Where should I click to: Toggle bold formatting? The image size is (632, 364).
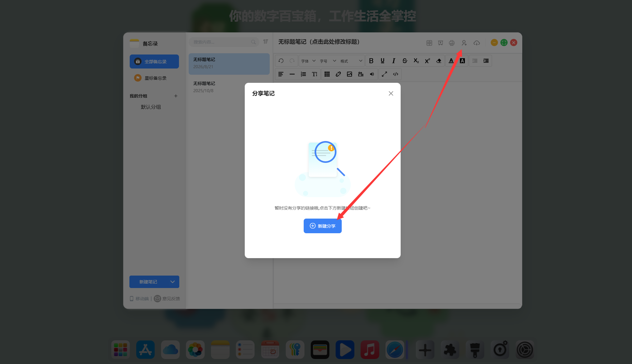(x=371, y=61)
